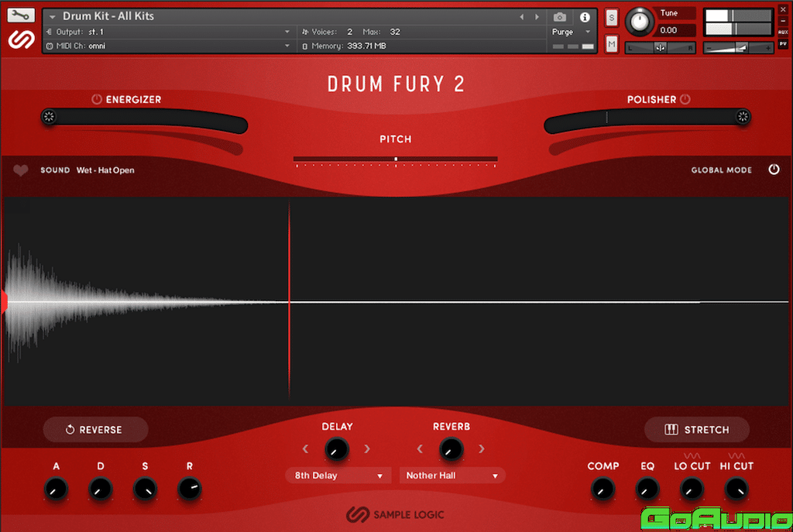
Task: Select next reverb preset arrow
Action: [x=482, y=449]
